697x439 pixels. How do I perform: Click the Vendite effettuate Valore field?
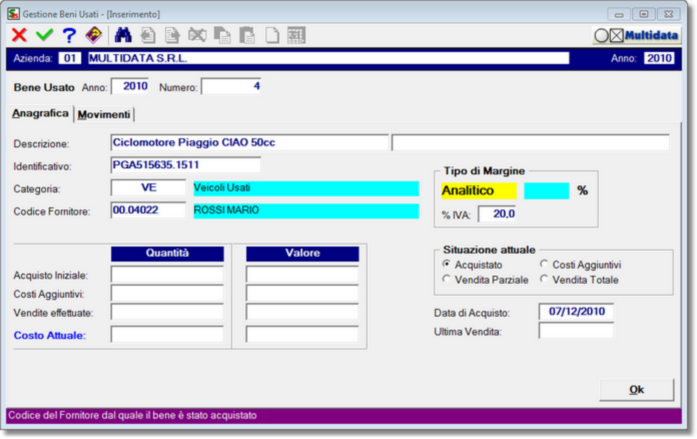[x=302, y=312]
